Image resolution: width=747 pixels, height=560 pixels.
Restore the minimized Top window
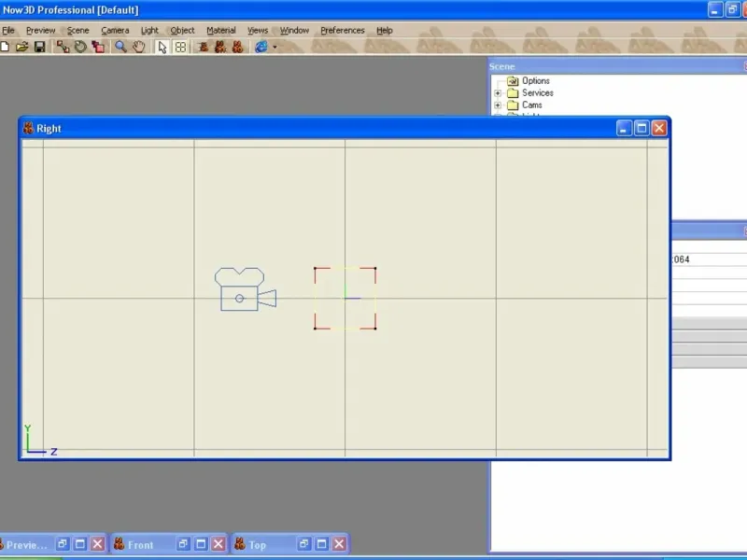[304, 544]
